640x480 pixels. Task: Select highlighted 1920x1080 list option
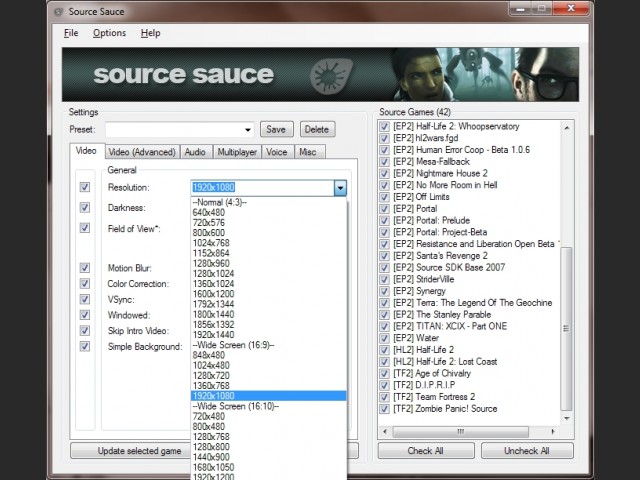[269, 396]
